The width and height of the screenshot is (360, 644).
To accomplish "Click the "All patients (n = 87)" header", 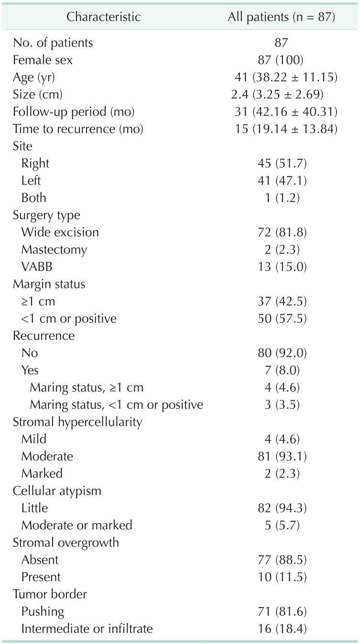I will click(281, 17).
